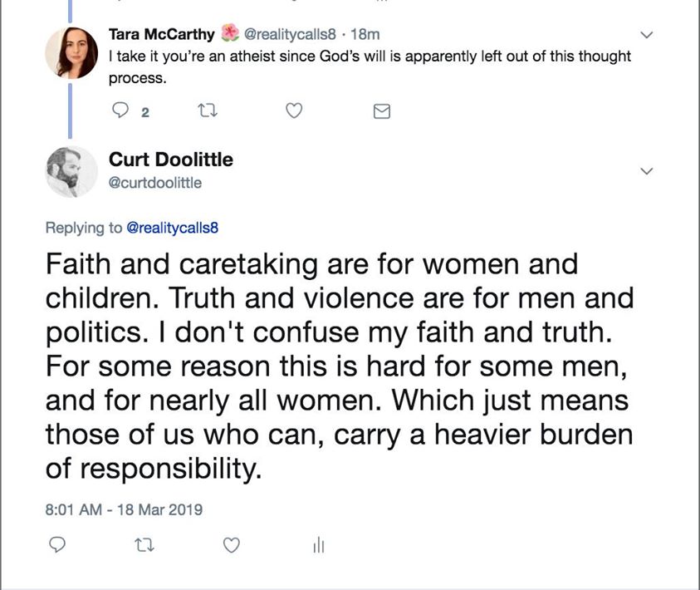Like Curt Doolittle's tweet
The height and width of the screenshot is (590, 700).
[x=232, y=545]
